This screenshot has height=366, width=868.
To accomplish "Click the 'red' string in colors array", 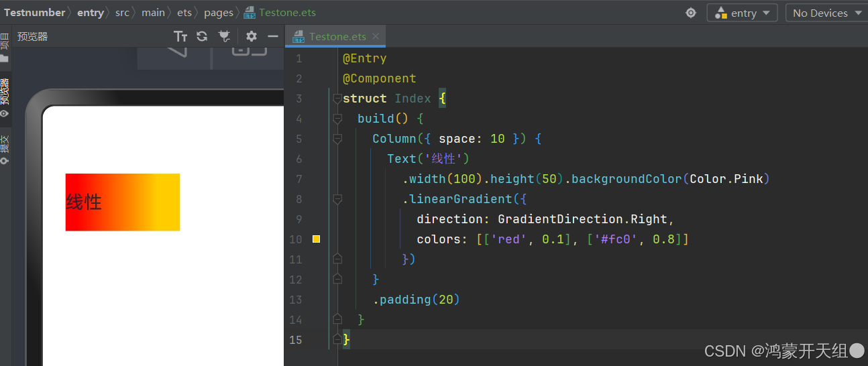I will tap(509, 239).
